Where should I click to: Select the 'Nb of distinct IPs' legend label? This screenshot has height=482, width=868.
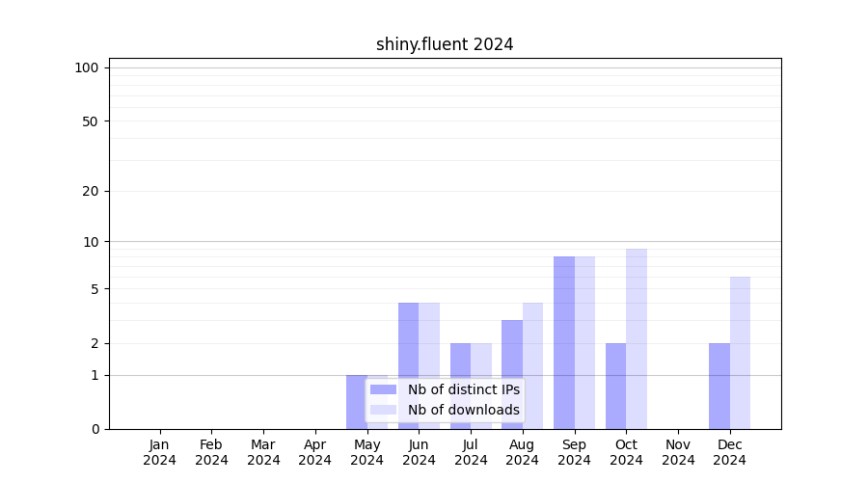click(x=463, y=389)
